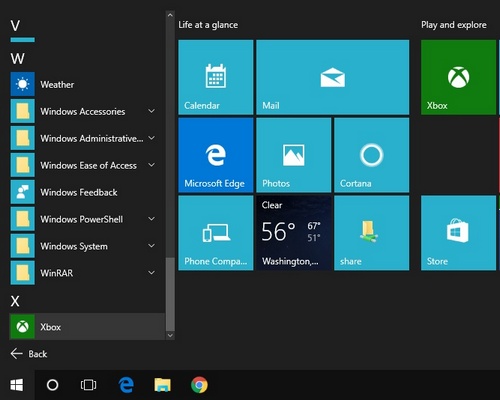Screen dimensions: 500x400
Task: Open the Calendar tile
Action: click(x=216, y=77)
